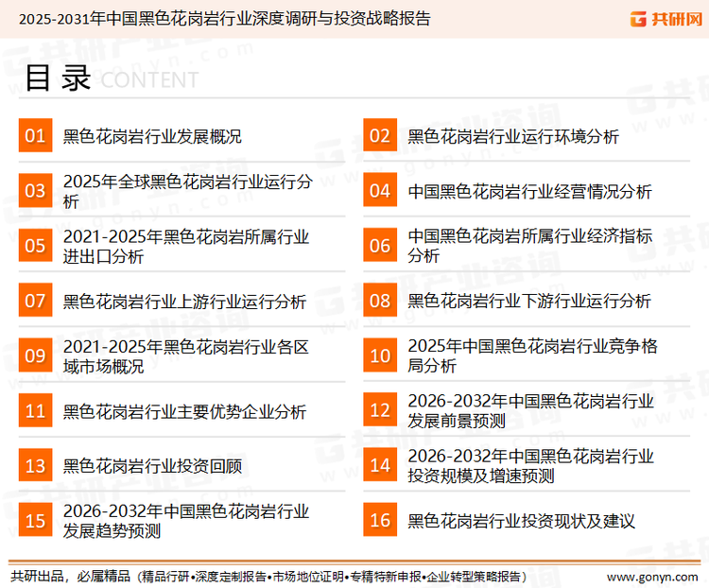This screenshot has width=709, height=588.
Task: Open chapter 2025年全球黑色花岗岩行业运行分析
Action: point(188,191)
